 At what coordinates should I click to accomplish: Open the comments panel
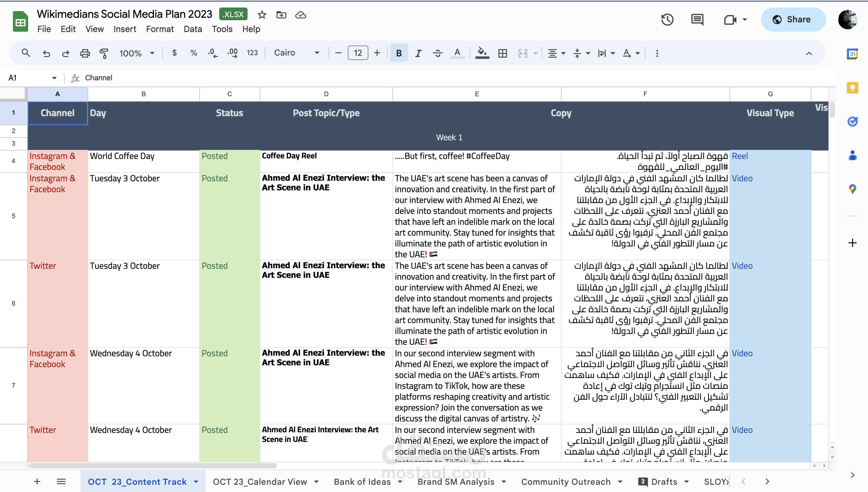[x=697, y=19]
